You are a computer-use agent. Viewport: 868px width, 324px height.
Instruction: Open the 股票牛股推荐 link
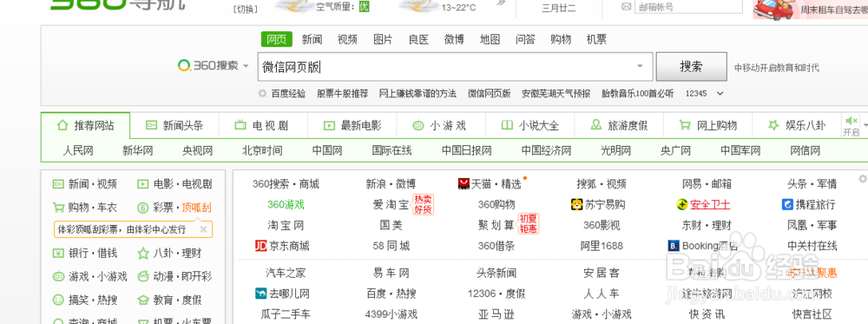pos(342,94)
